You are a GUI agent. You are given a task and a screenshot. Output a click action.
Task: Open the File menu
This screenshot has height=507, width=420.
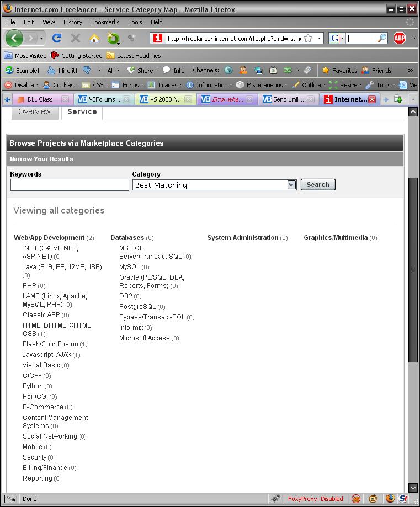[10, 22]
